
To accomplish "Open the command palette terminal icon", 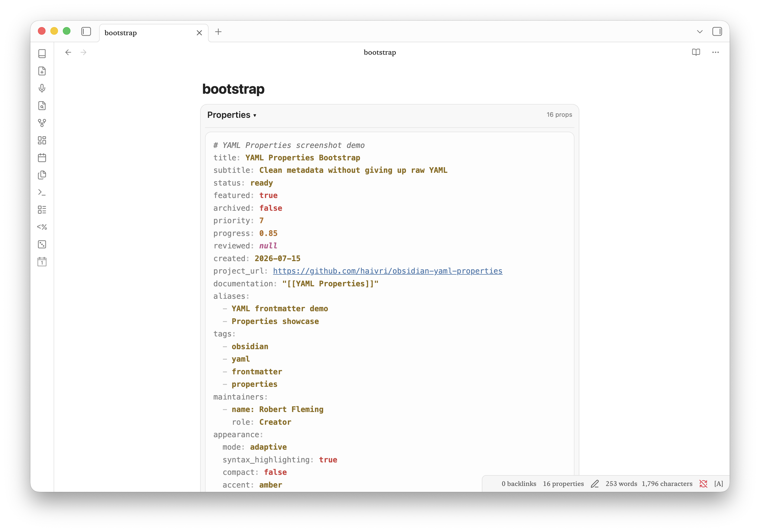I will click(42, 192).
